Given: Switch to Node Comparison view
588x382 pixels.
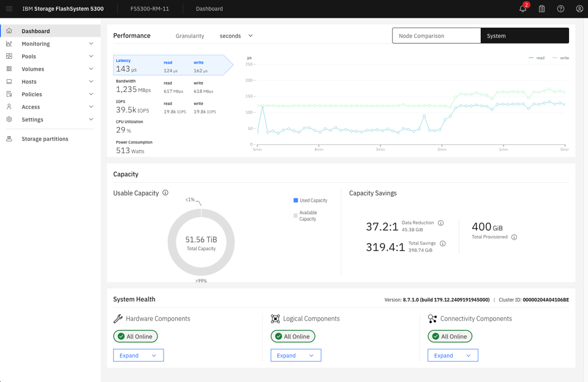Looking at the screenshot, I should [436, 36].
